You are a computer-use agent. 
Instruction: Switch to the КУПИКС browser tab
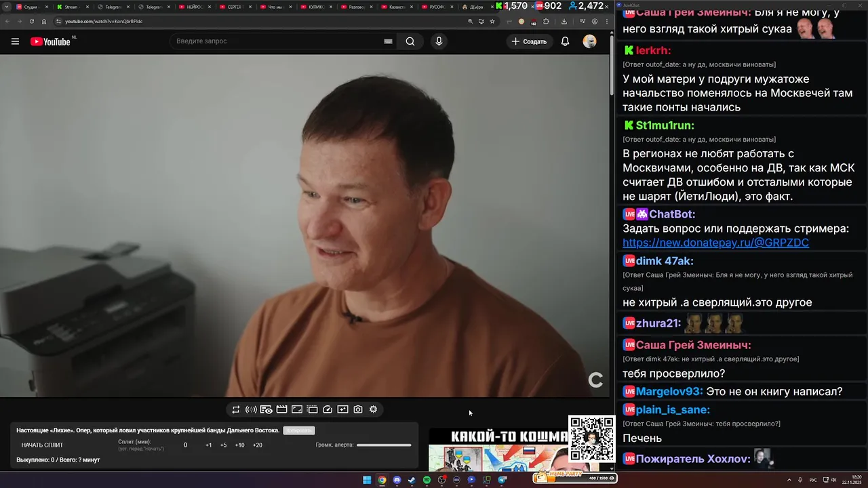(x=315, y=7)
